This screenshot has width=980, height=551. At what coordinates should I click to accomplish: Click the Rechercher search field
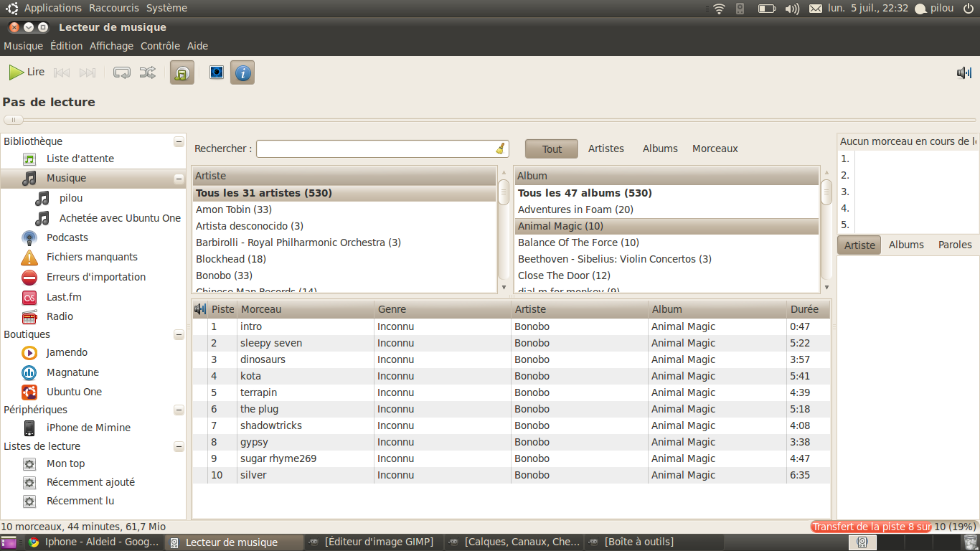374,149
